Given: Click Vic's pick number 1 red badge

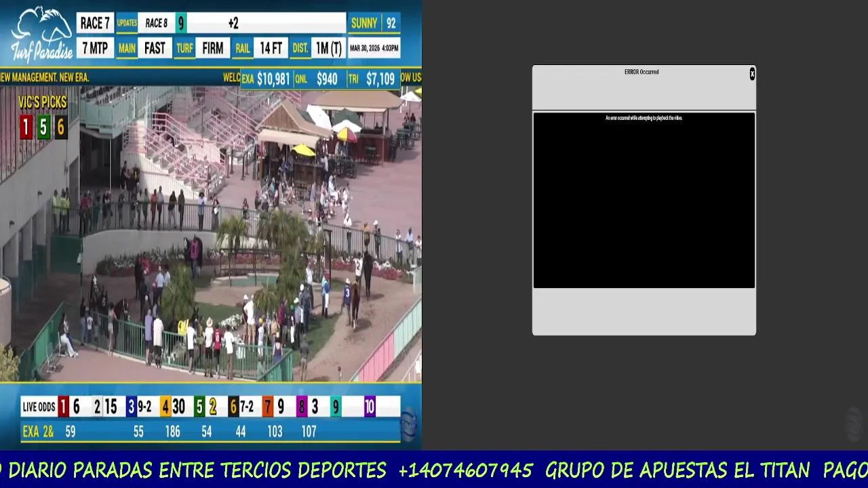Looking at the screenshot, I should pyautogui.click(x=26, y=127).
